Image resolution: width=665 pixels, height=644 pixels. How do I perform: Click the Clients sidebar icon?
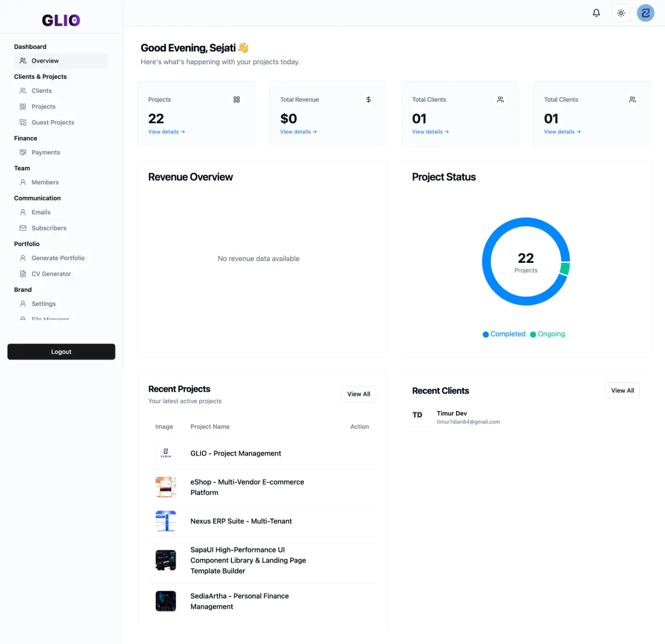23,91
